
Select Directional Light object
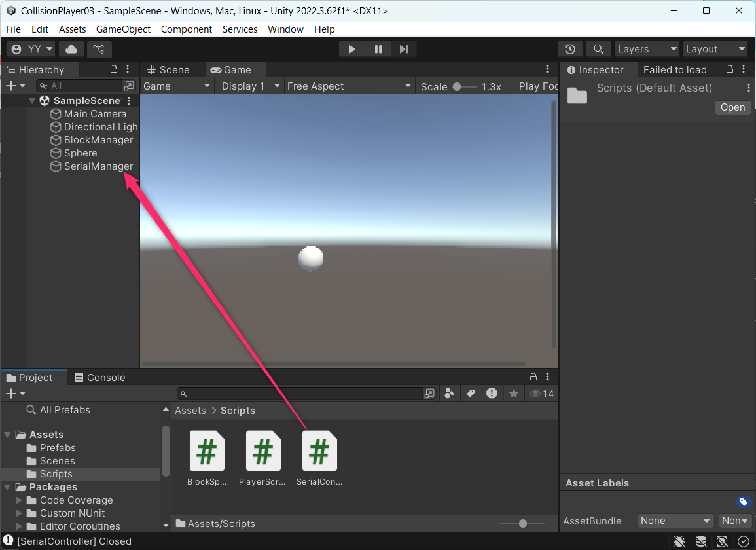click(x=94, y=127)
